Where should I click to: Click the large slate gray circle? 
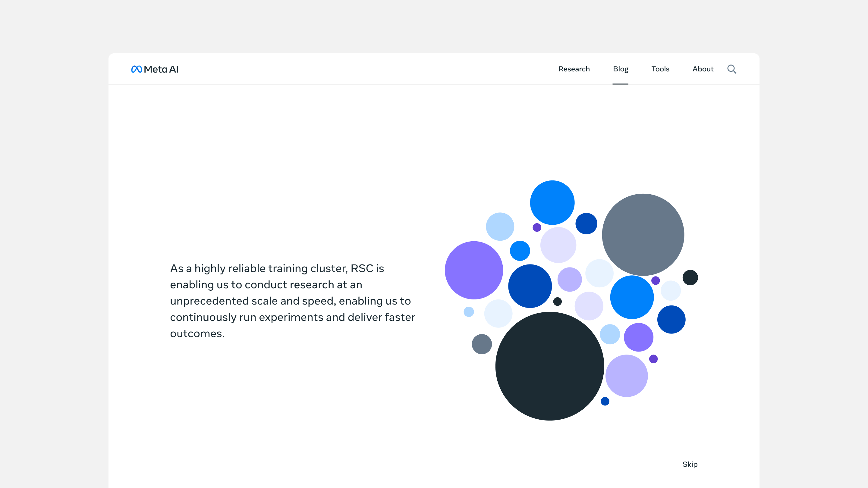(643, 235)
